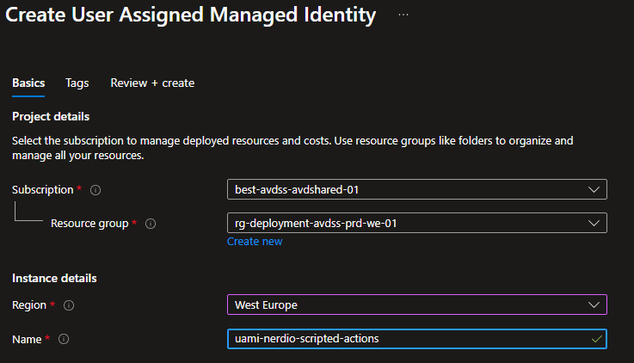The image size is (634, 363).
Task: Open the ellipsis menu beside the page title
Action: 403,15
